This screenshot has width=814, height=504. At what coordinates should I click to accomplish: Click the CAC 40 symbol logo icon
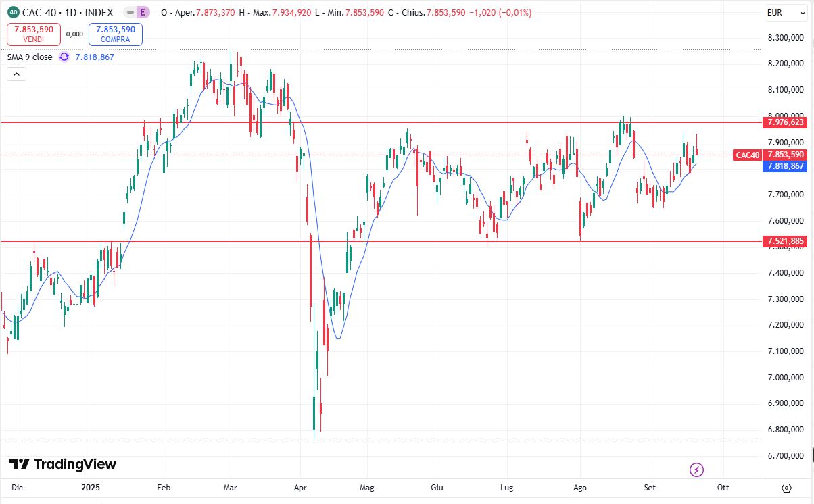(12, 12)
